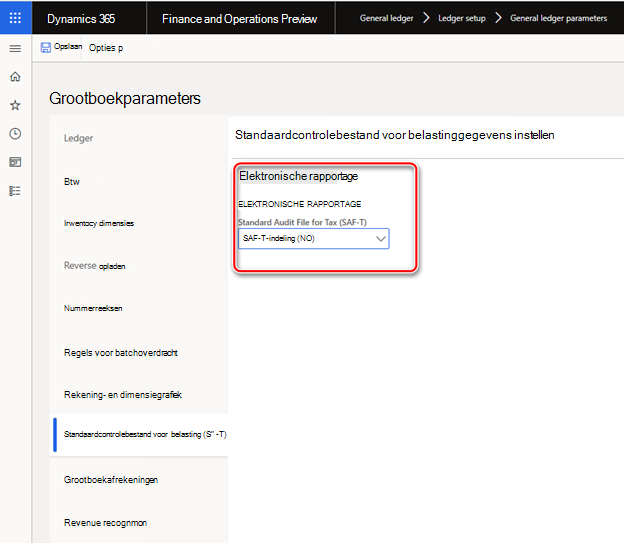
Task: Open Modules list icon in sidebar
Action: 15,191
